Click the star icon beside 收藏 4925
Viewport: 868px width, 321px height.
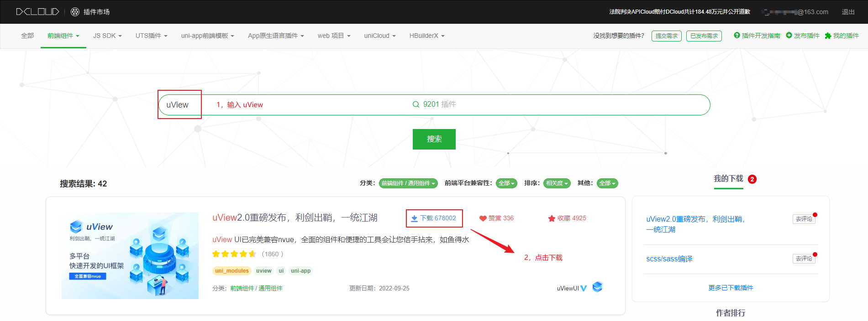(x=552, y=218)
